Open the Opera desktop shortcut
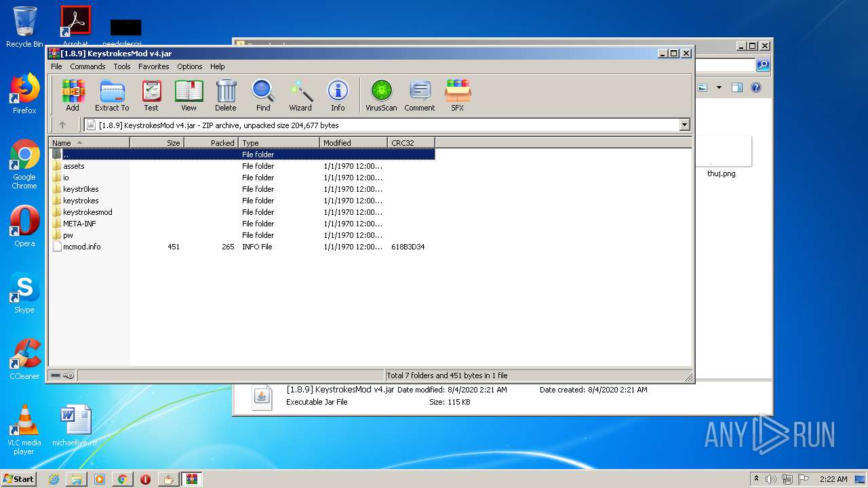The image size is (868, 488). pyautogui.click(x=24, y=226)
